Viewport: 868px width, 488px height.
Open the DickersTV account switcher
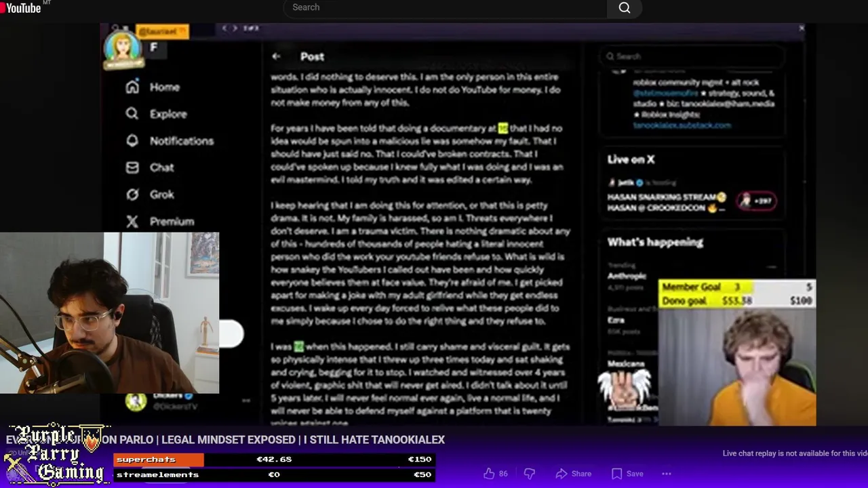pyautogui.click(x=187, y=401)
